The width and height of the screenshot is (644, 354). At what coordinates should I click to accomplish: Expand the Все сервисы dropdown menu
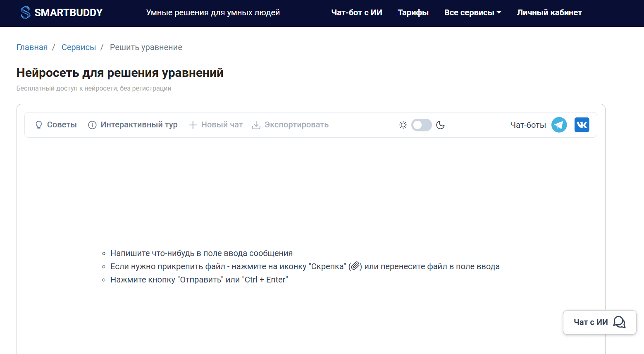click(x=472, y=13)
